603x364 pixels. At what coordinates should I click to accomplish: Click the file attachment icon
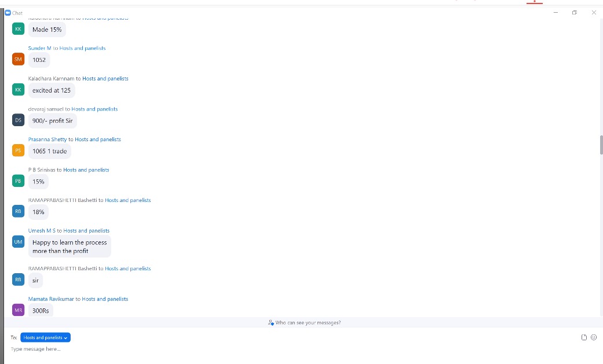584,337
